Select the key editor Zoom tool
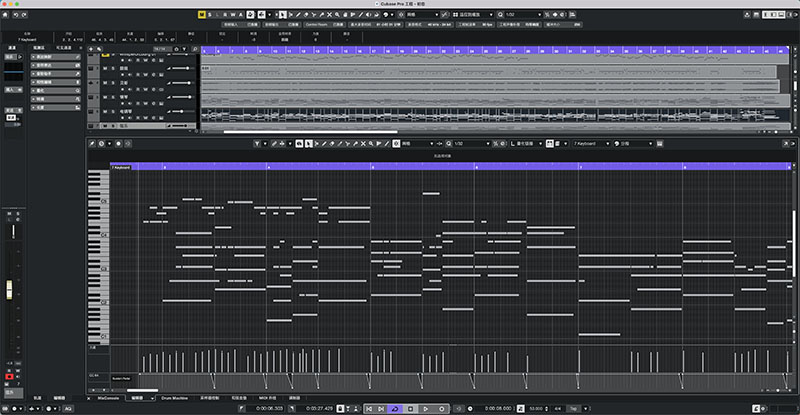This screenshot has height=415, width=800. tap(371, 144)
